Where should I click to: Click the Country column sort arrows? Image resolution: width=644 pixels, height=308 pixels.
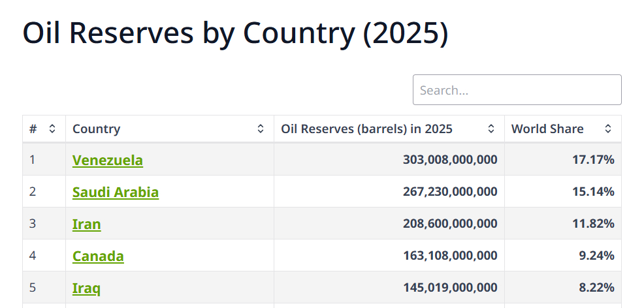coord(261,129)
